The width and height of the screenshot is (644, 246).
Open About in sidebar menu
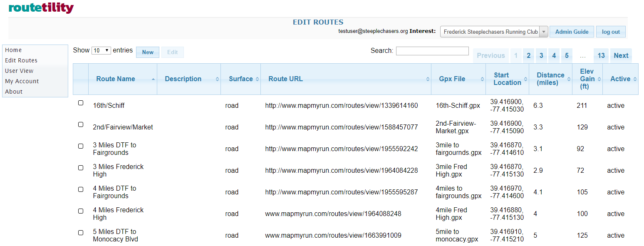coord(14,92)
